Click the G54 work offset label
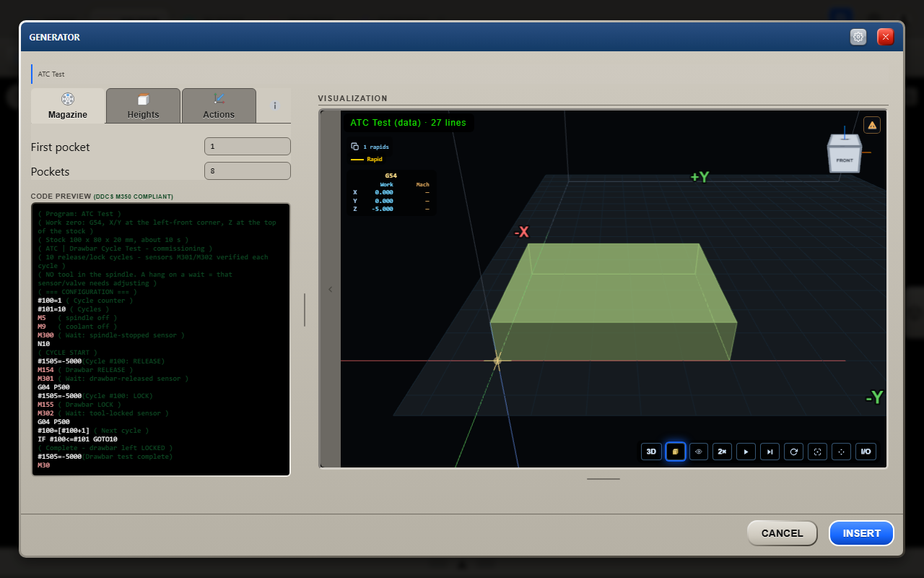Viewport: 924px width, 578px height. [391, 176]
